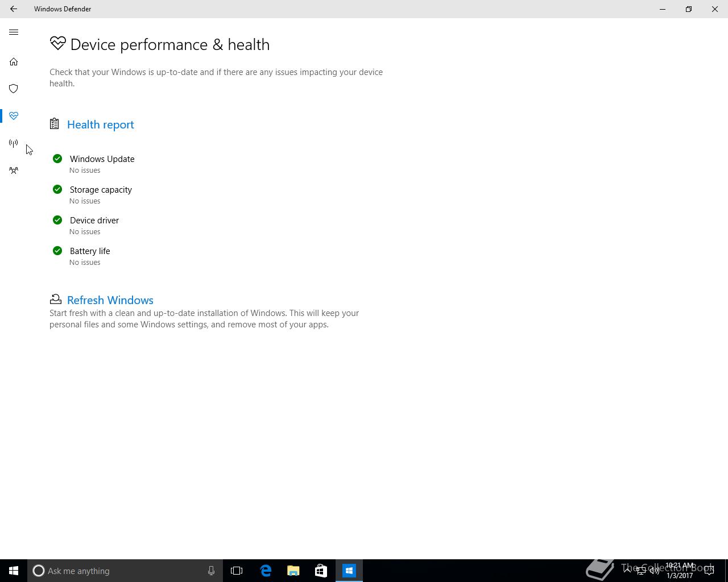Click the Refresh Windows icon

pyautogui.click(x=56, y=299)
